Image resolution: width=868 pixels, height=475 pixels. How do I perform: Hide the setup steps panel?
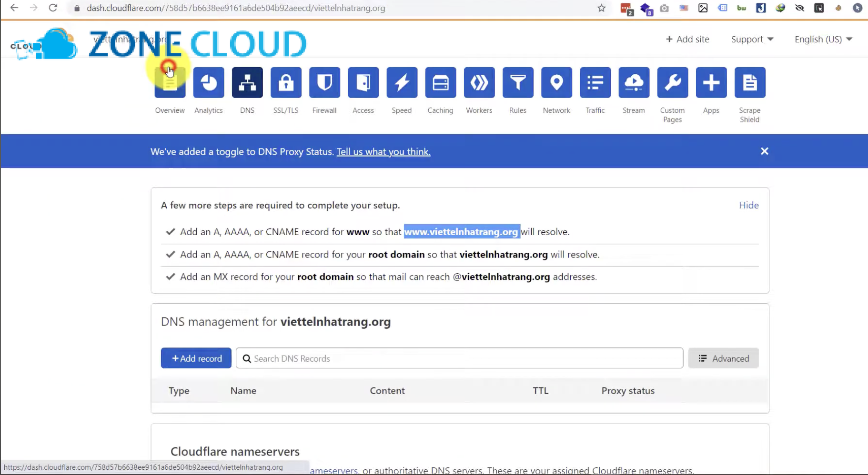[748, 205]
